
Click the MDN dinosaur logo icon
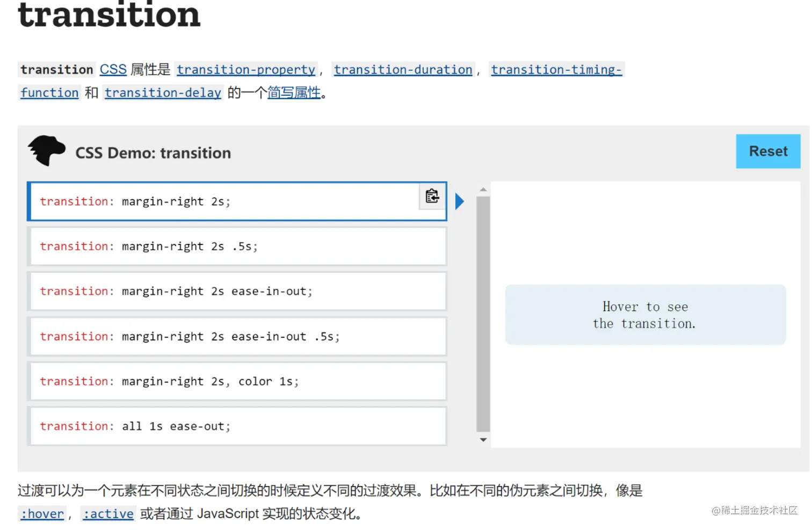(47, 150)
